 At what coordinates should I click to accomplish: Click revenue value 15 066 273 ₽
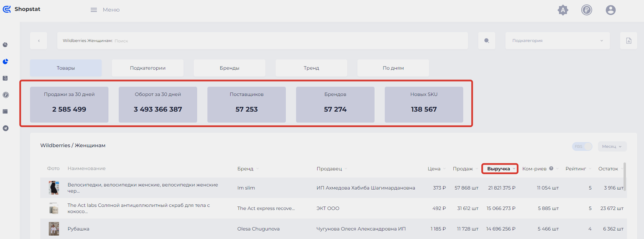pyautogui.click(x=501, y=208)
